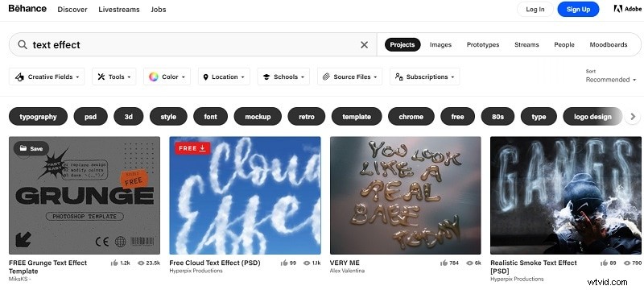Choose the 80s tag
The height and width of the screenshot is (290, 644).
click(x=497, y=117)
